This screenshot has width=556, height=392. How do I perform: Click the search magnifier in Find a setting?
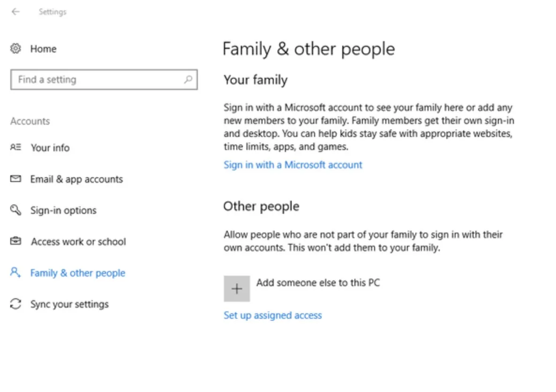pos(189,80)
